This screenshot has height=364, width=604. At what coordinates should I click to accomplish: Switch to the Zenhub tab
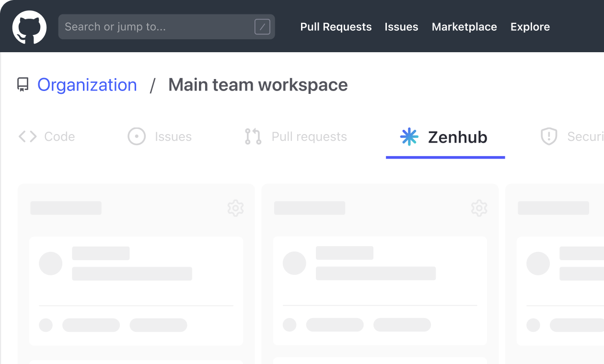457,137
